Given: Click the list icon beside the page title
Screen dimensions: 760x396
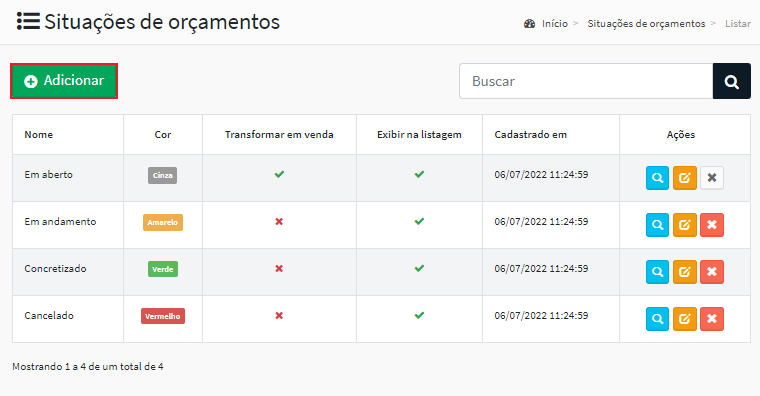Looking at the screenshot, I should pyautogui.click(x=28, y=21).
